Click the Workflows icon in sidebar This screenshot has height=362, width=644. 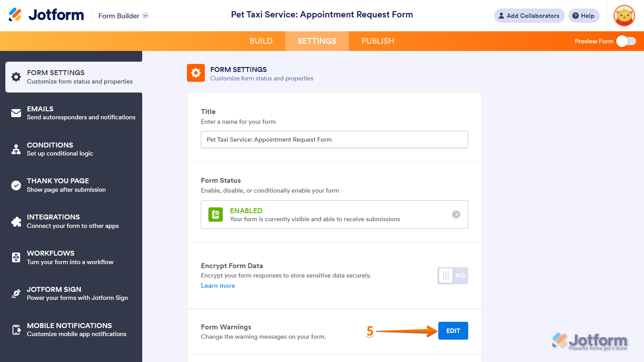pyautogui.click(x=16, y=257)
